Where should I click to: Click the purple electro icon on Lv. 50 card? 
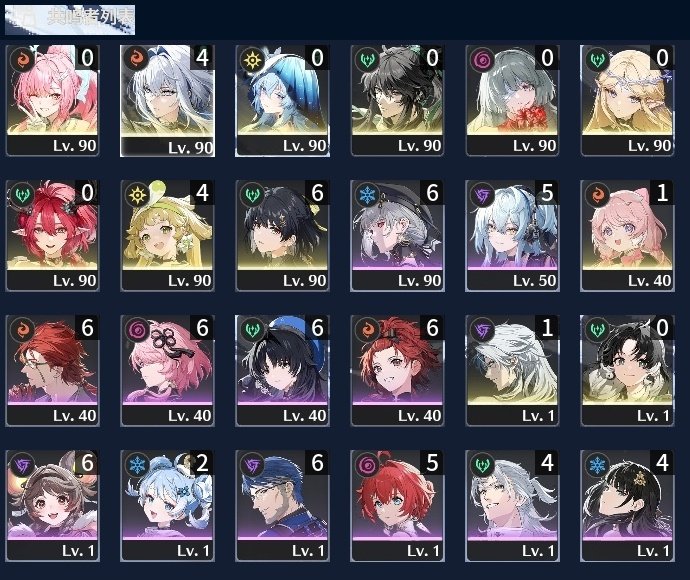click(482, 195)
